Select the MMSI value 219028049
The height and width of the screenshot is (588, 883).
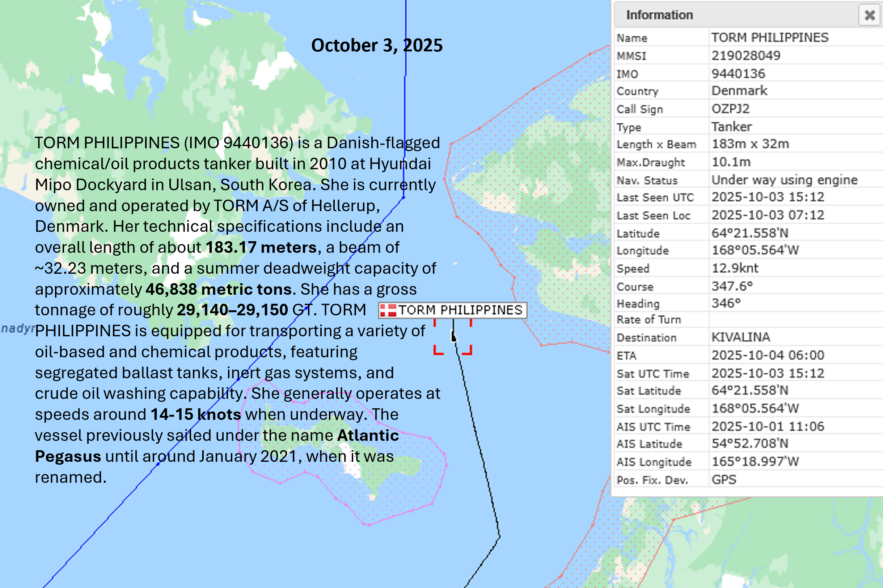click(745, 55)
